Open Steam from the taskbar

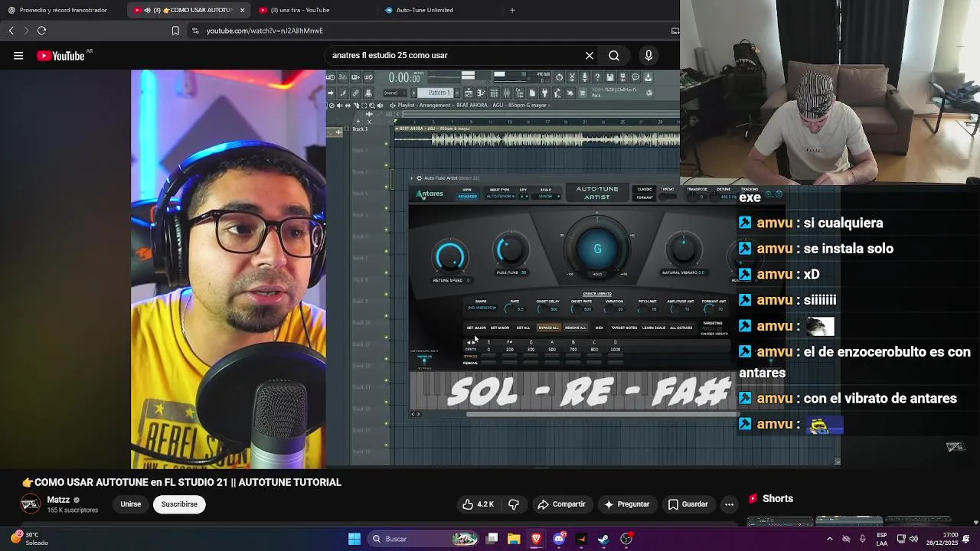click(x=603, y=539)
